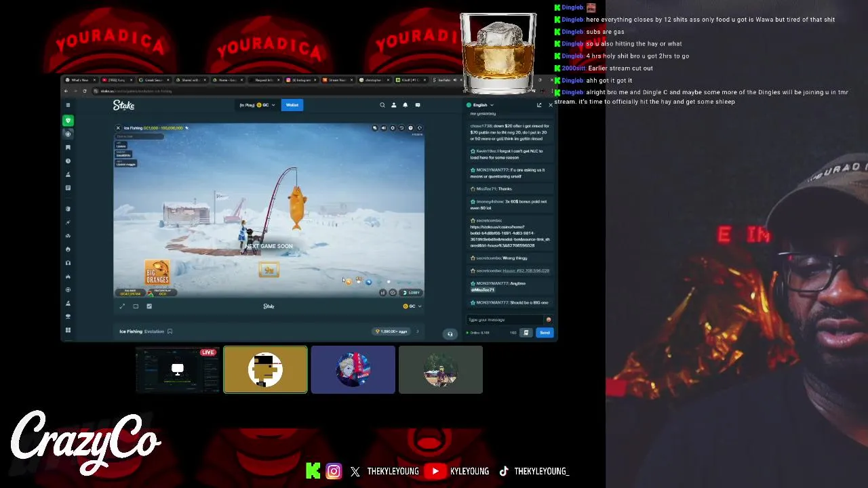Image resolution: width=868 pixels, height=488 pixels.
Task: Open the English chat room dropdown
Action: pyautogui.click(x=480, y=105)
